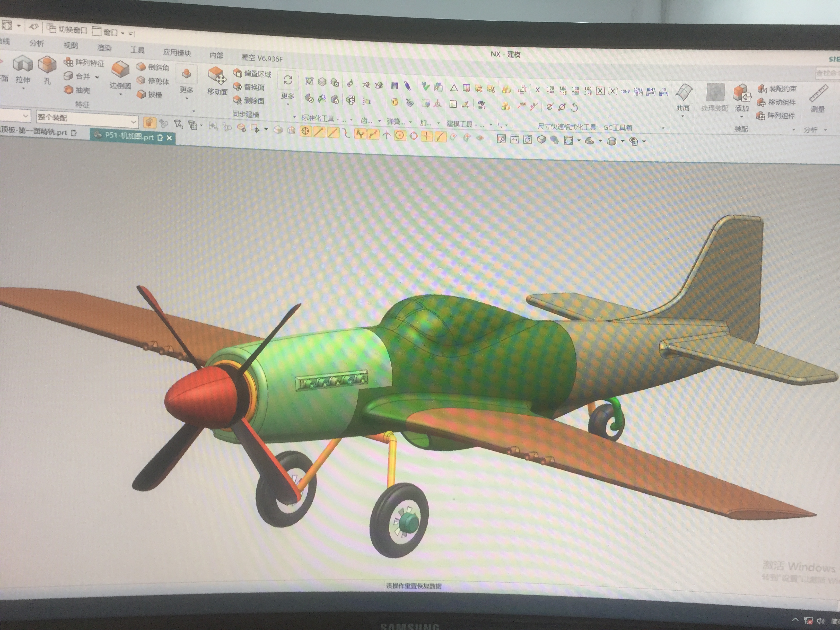Screen dimensions: 840x630
Task: Click 更多 in 同步建模 group
Action: click(x=287, y=96)
